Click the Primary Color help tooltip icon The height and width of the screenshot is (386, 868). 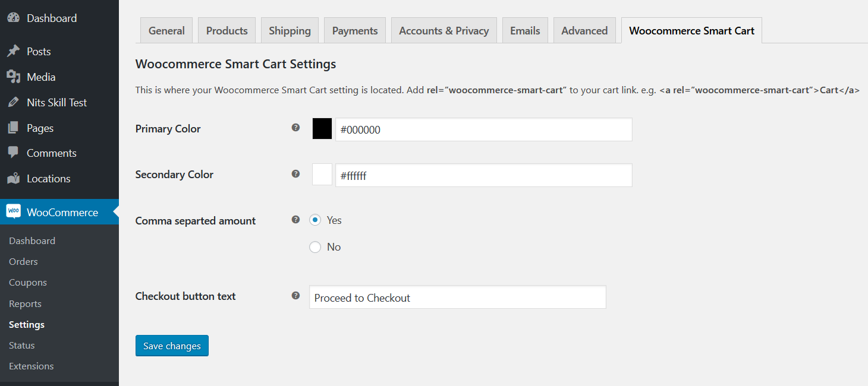click(295, 128)
